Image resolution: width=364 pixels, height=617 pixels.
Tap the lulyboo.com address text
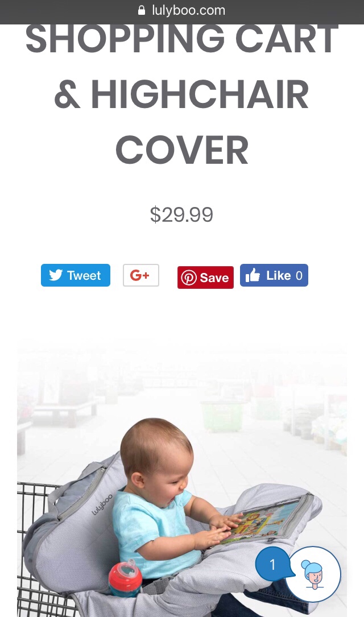[188, 10]
